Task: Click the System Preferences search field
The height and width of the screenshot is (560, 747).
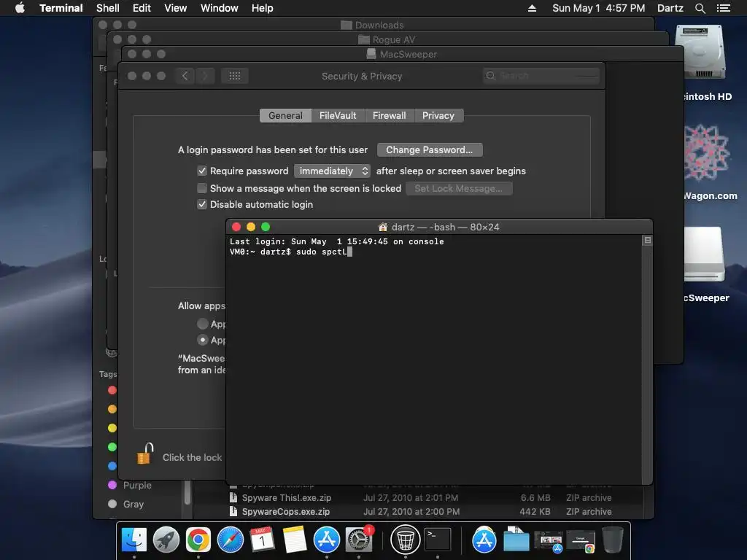Action: tap(541, 76)
